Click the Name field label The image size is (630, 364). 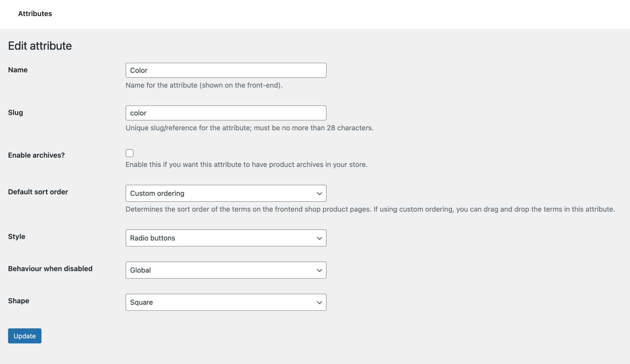(x=18, y=70)
